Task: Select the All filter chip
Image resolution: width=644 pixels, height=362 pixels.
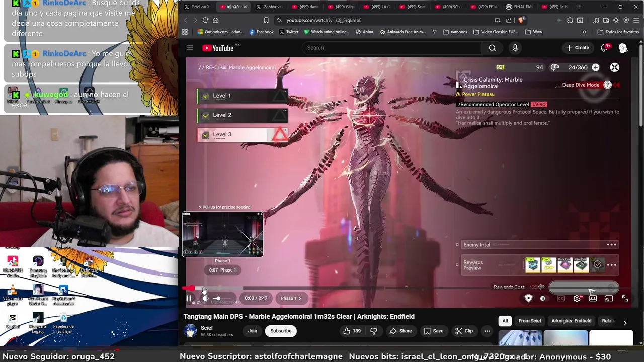Action: coord(505,321)
